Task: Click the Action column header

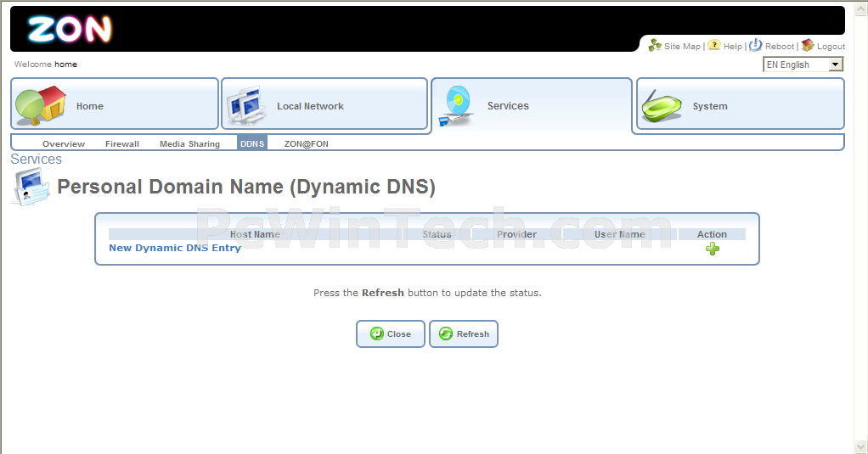Action: pyautogui.click(x=712, y=234)
